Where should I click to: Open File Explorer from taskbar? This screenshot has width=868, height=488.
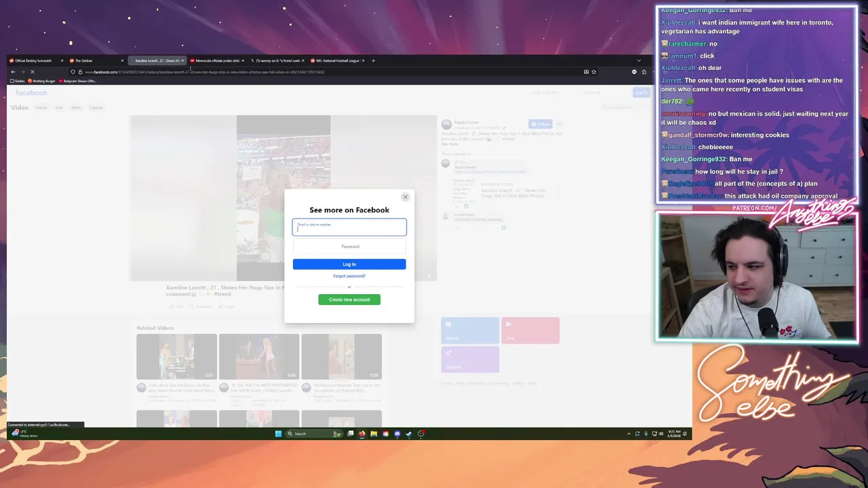point(374,434)
